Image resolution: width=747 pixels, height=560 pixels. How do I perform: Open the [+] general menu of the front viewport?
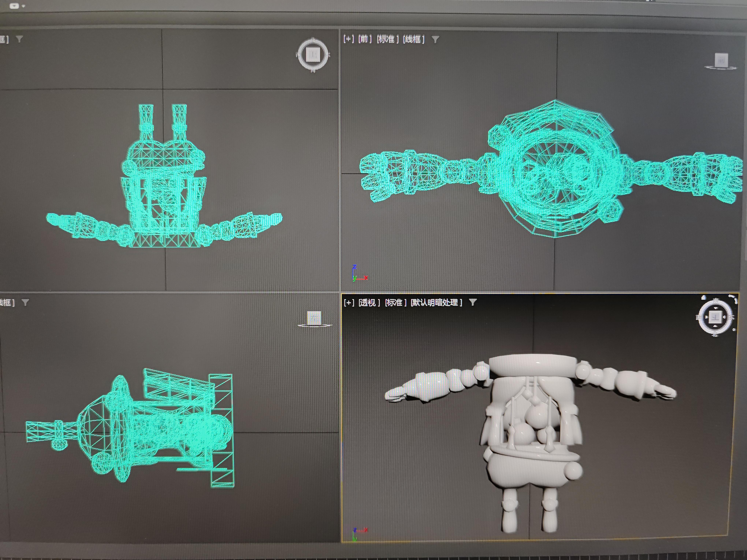point(349,39)
